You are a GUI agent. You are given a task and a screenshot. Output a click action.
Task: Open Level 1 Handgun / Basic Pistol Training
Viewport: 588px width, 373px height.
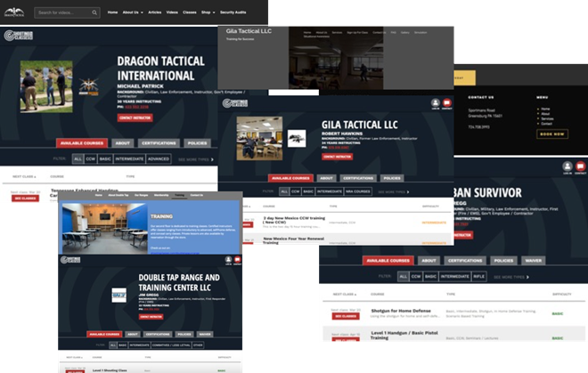[x=404, y=335]
